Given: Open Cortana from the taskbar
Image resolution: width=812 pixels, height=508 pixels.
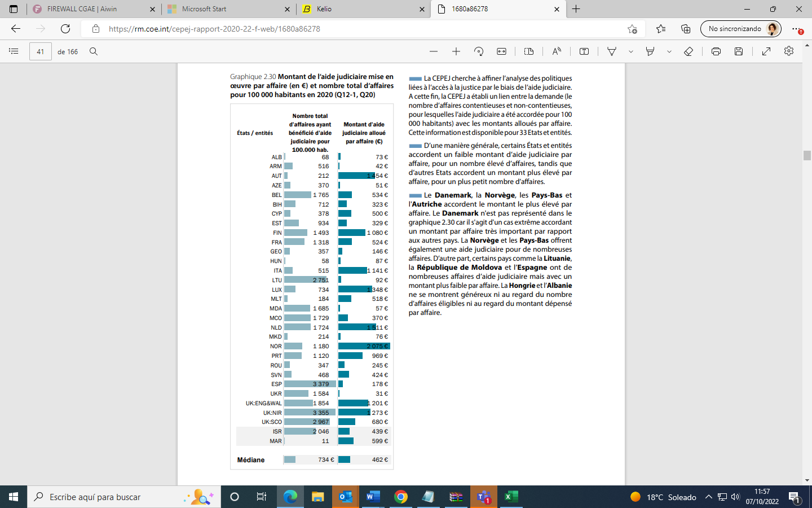Looking at the screenshot, I should click(x=235, y=497).
